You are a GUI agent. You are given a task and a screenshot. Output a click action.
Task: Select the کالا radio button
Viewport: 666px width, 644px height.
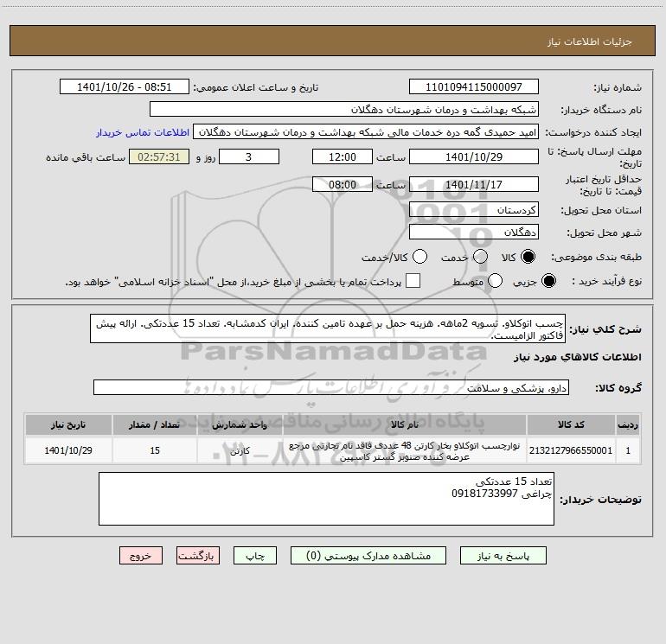(x=528, y=257)
